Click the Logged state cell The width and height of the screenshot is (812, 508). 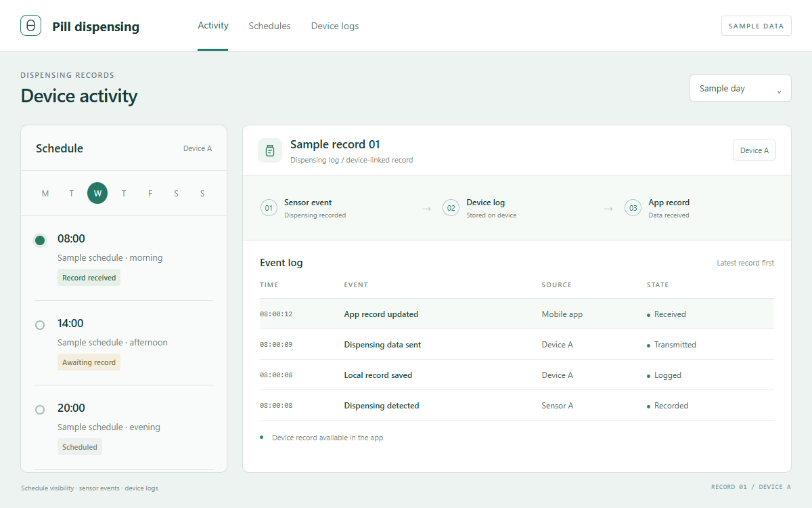pyautogui.click(x=664, y=375)
